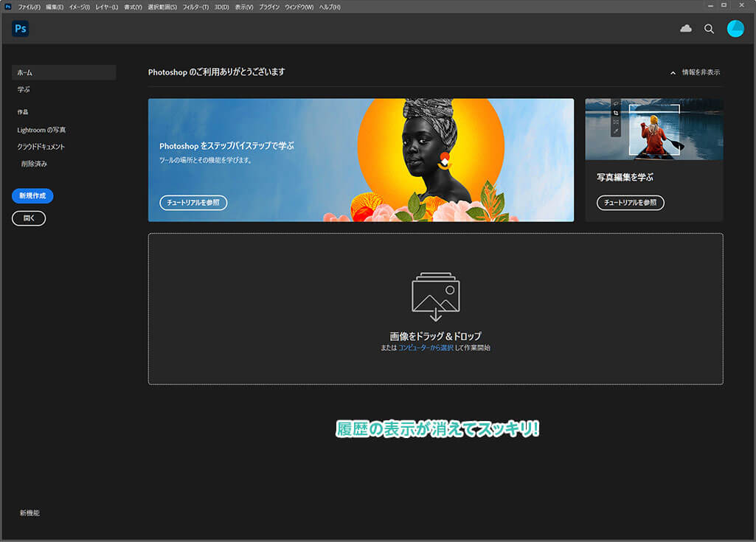Open the user profile avatar
This screenshot has width=756, height=542.
(735, 29)
